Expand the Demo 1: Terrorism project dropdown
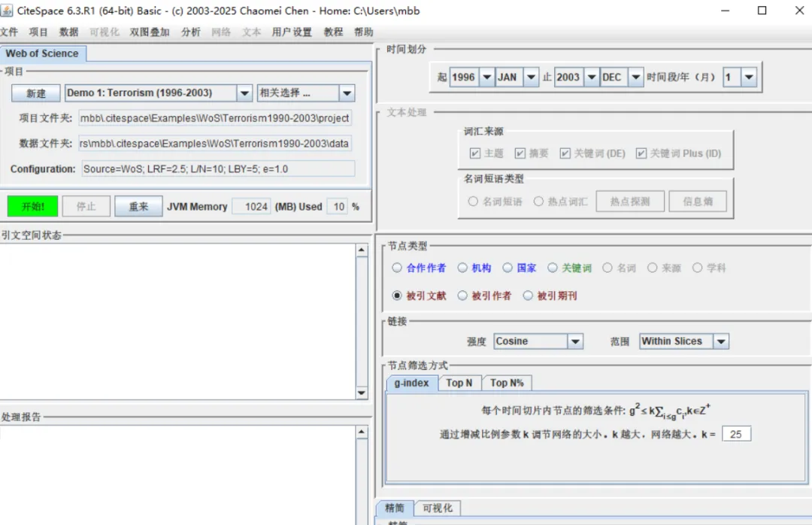The height and width of the screenshot is (525, 812). [244, 93]
